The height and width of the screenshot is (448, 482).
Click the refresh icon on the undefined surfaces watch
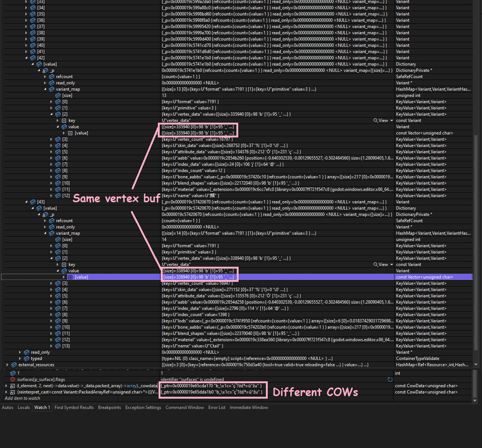click(x=390, y=379)
